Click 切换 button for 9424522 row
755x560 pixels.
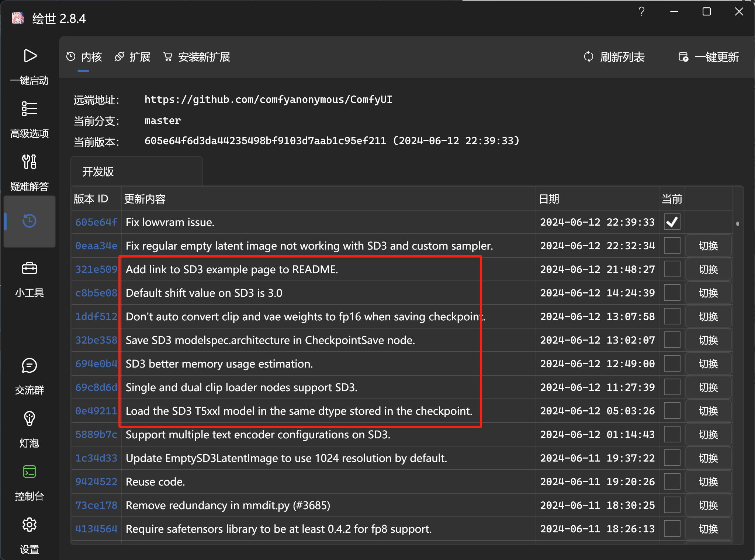click(709, 482)
